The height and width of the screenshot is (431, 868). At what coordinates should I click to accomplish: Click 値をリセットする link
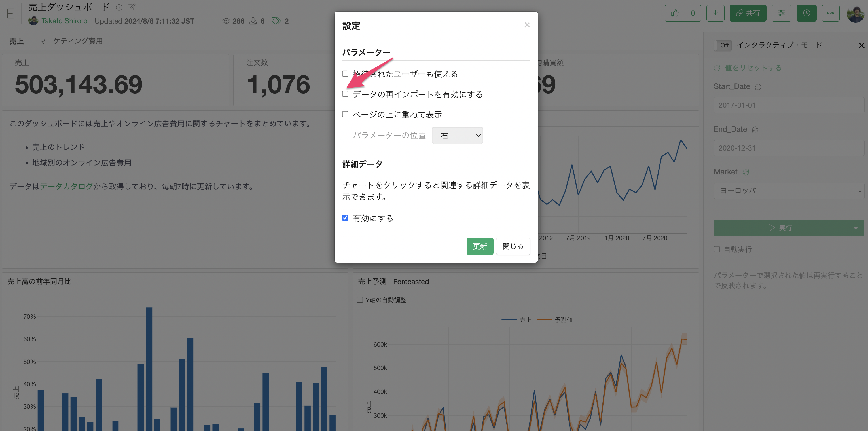[x=753, y=68]
